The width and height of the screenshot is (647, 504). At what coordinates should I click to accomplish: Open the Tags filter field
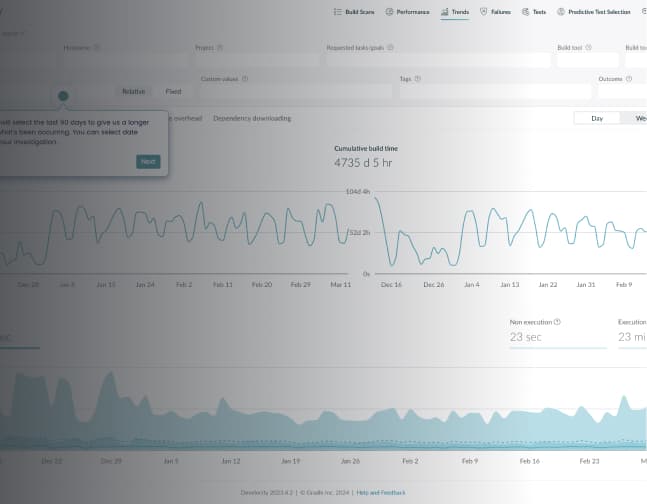click(493, 91)
